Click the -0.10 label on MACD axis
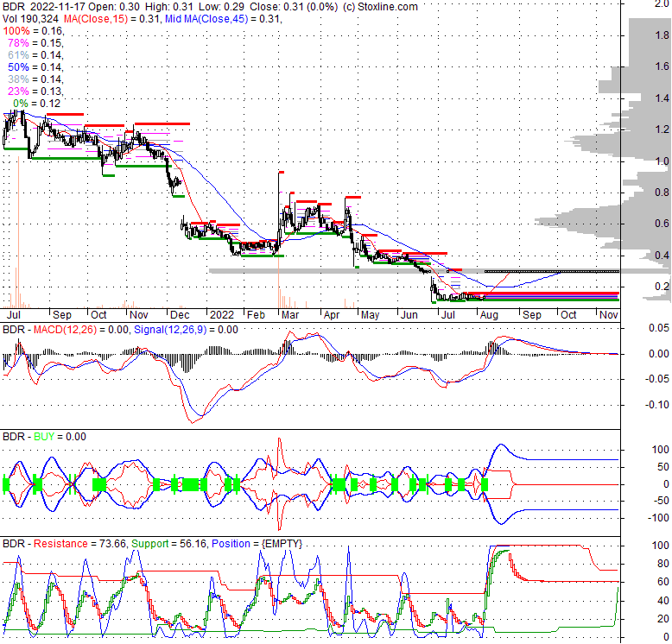This screenshot has height=644, width=672. (x=657, y=405)
